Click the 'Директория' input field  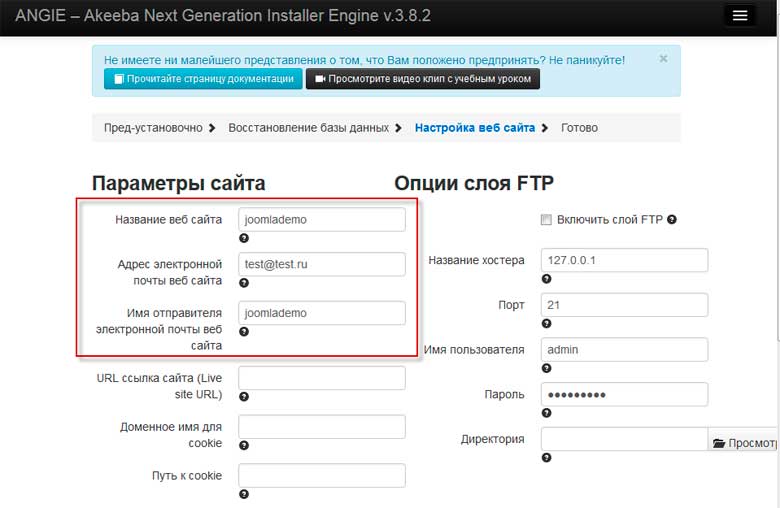(624, 439)
